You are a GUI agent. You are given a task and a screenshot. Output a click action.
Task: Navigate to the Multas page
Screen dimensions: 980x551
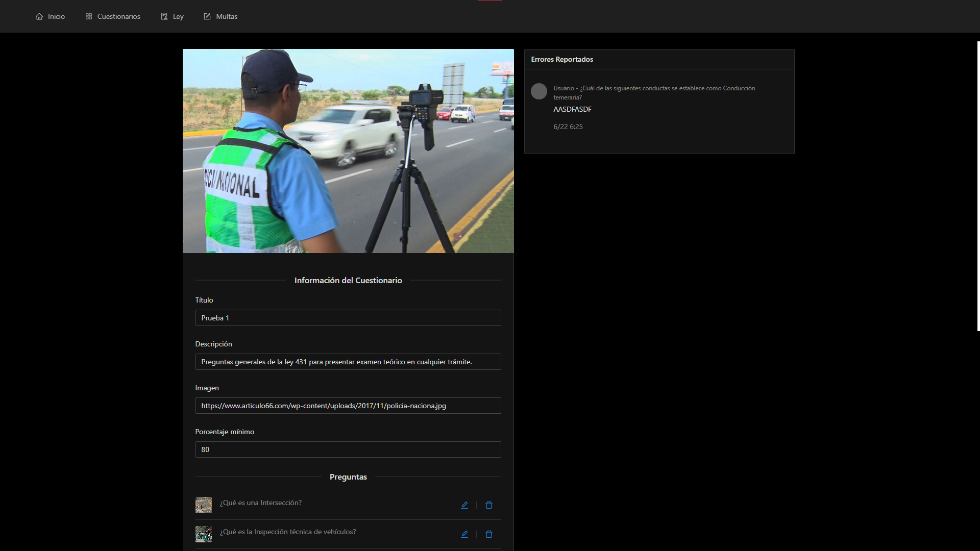click(227, 16)
